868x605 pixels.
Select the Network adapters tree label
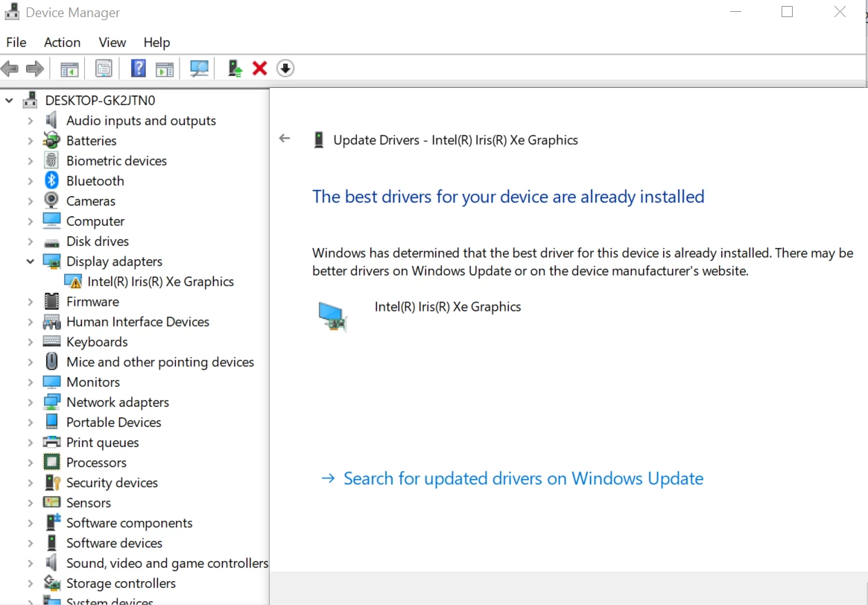coord(118,402)
